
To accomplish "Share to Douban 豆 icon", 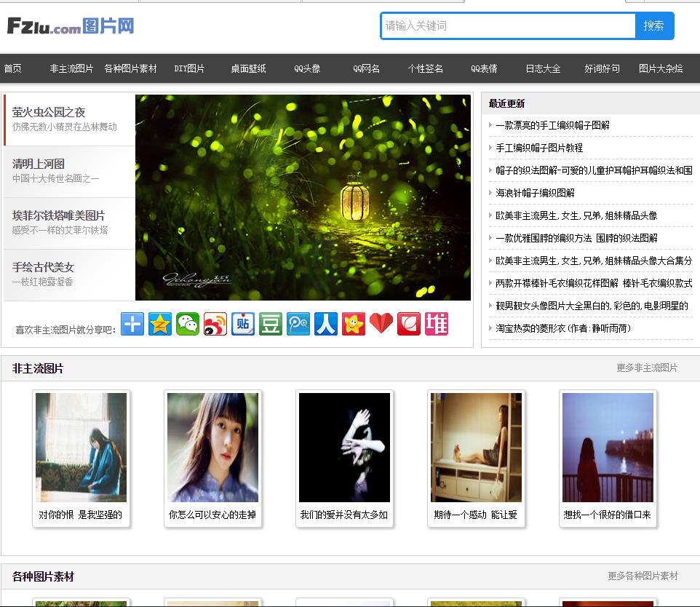I will [271, 324].
